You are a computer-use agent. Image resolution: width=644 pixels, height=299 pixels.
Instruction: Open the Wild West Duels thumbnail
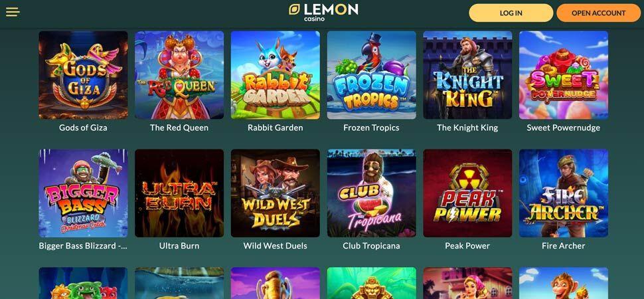point(275,193)
